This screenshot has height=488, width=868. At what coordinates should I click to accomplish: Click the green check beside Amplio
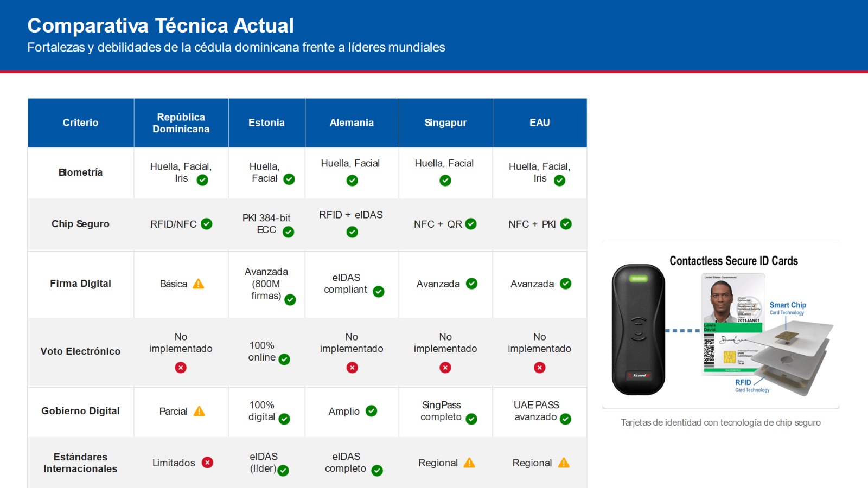coord(371,411)
